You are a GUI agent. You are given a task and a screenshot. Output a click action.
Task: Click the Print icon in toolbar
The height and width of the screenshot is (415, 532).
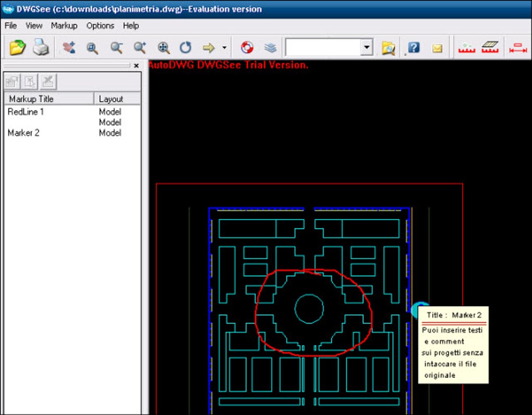point(41,48)
